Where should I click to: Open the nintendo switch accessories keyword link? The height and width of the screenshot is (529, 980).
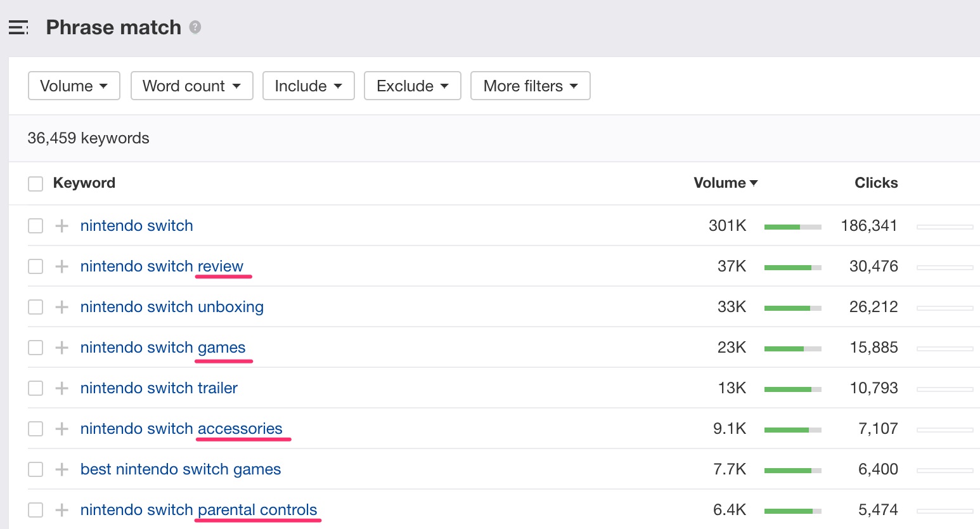pyautogui.click(x=181, y=428)
